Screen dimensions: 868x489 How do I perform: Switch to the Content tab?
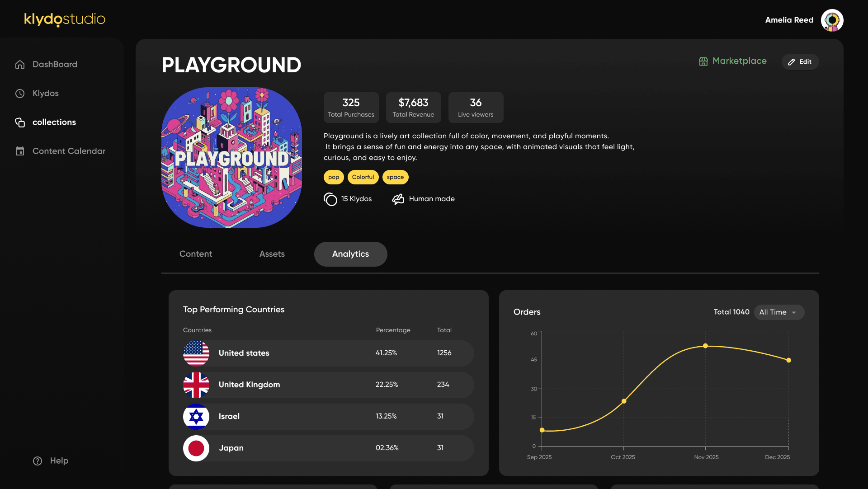[x=196, y=254]
